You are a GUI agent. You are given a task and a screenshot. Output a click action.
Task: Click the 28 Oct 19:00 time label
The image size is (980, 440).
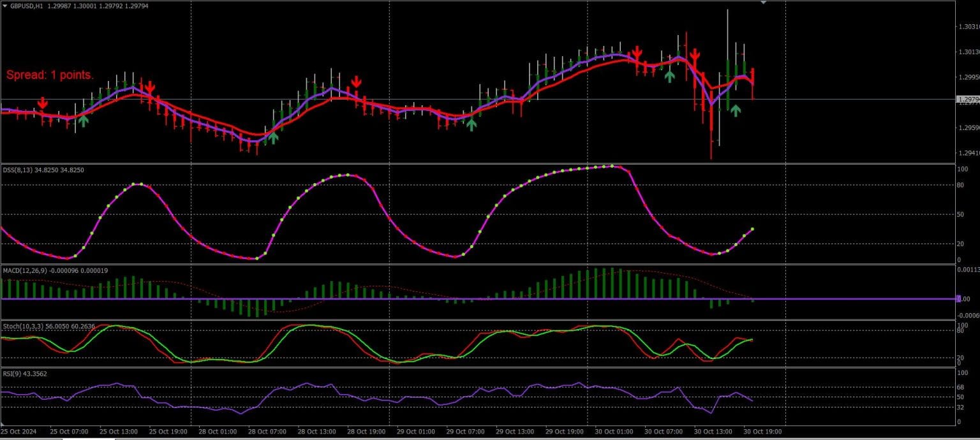(366, 432)
